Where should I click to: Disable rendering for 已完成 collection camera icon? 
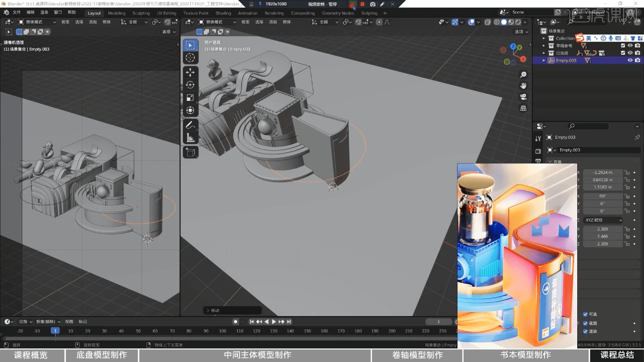click(x=638, y=53)
